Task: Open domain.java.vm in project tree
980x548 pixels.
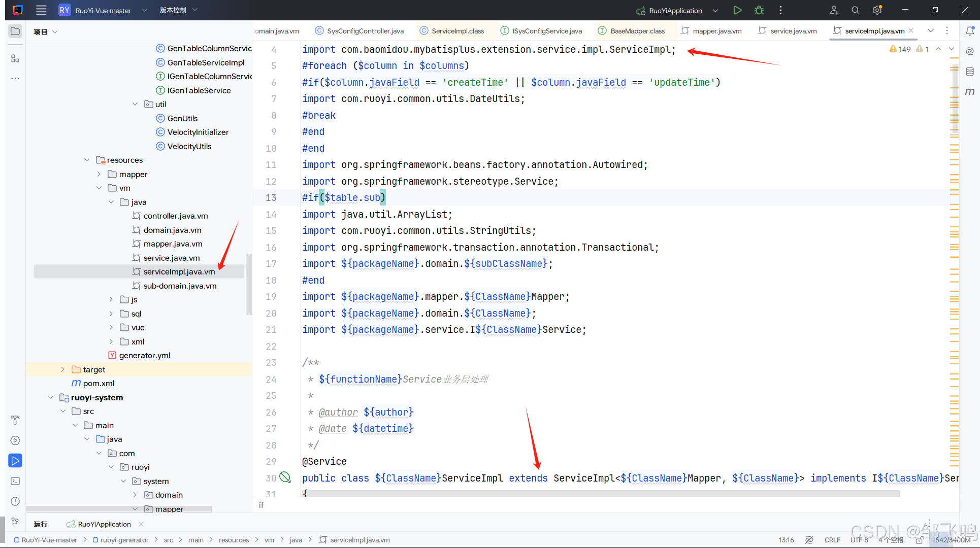Action: tap(172, 230)
